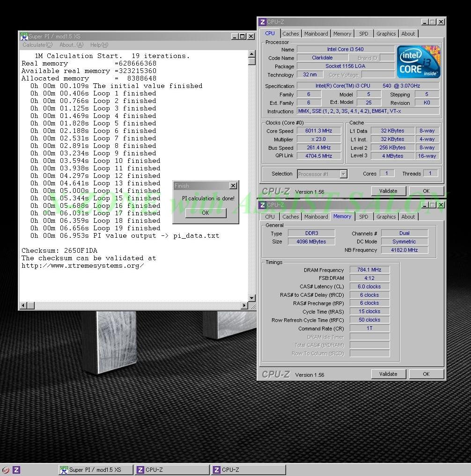Click the Package value Socket 1156 LGA
This screenshot has height=476, width=471.
(x=345, y=66)
